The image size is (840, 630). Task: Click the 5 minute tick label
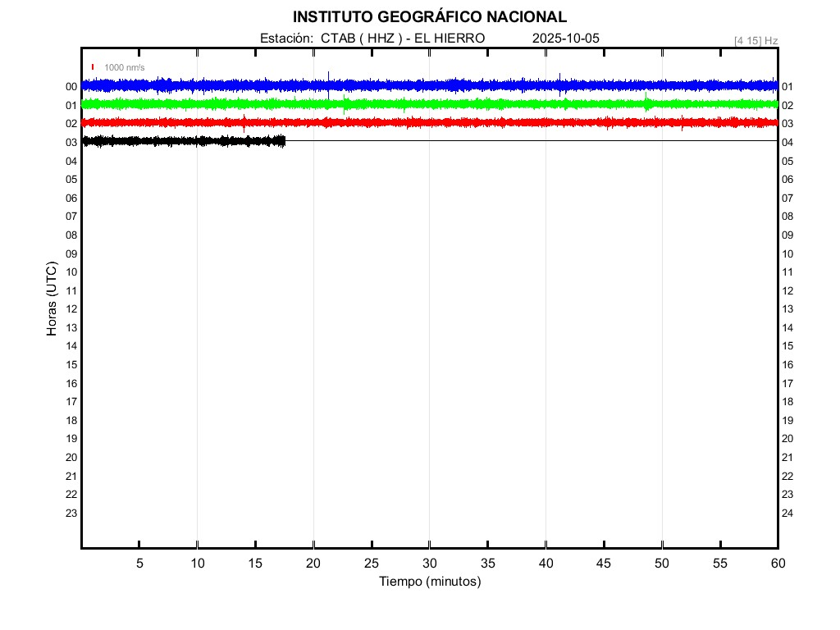point(139,564)
